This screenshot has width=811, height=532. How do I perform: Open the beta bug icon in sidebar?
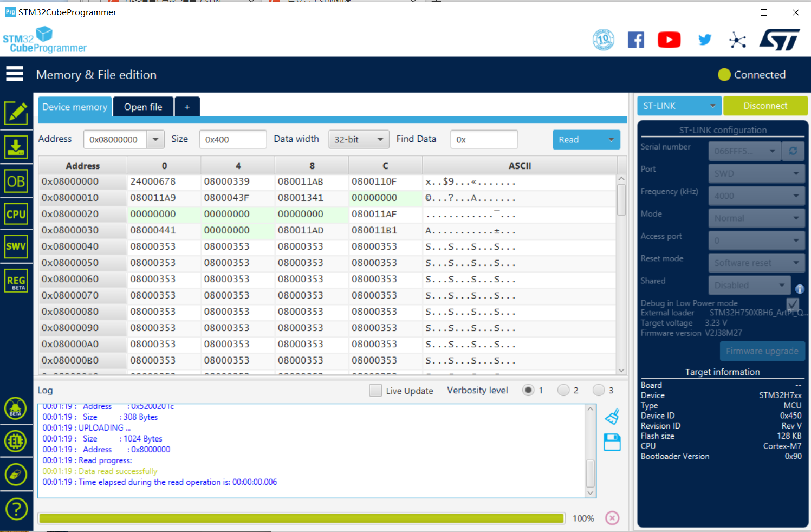pos(16,408)
